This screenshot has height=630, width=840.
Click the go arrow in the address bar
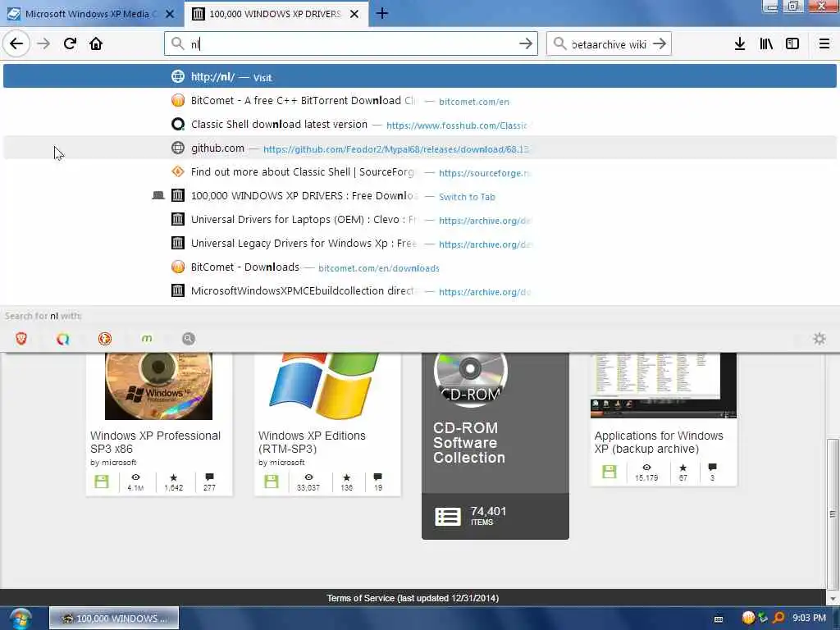coord(526,44)
